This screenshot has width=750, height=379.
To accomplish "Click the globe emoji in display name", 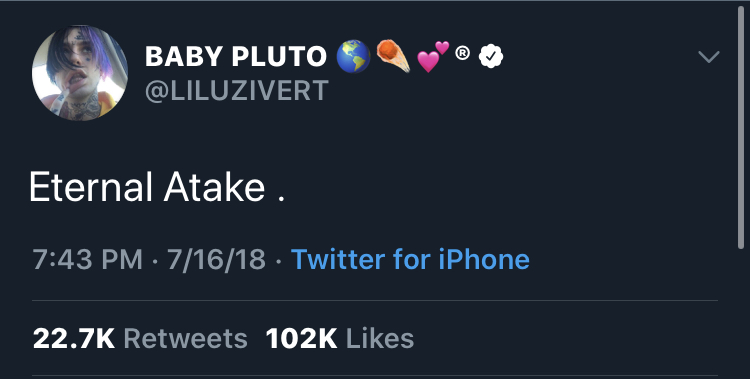I will pos(353,56).
